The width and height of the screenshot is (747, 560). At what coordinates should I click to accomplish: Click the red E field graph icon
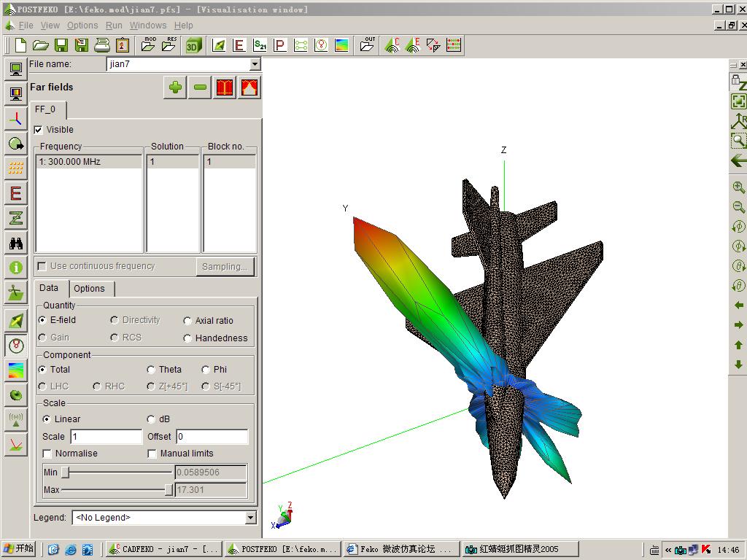(239, 45)
